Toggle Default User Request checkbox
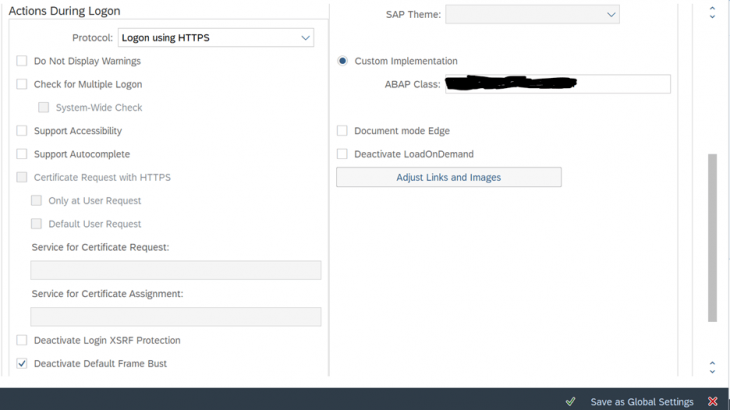Screen dimensions: 730x410 (x=36, y=224)
